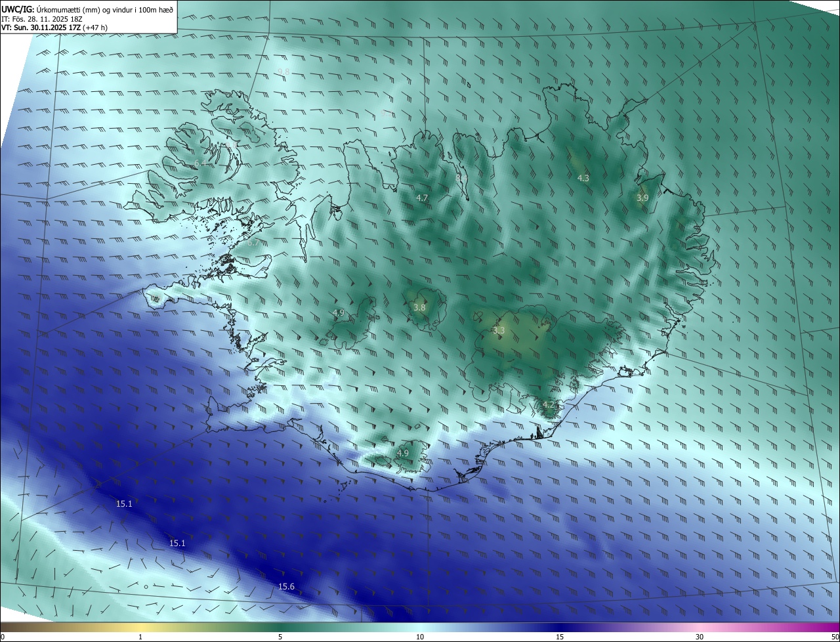This screenshot has height=642, width=840.
Task: Click the 3.9 value label near the east coast
Action: click(x=642, y=198)
